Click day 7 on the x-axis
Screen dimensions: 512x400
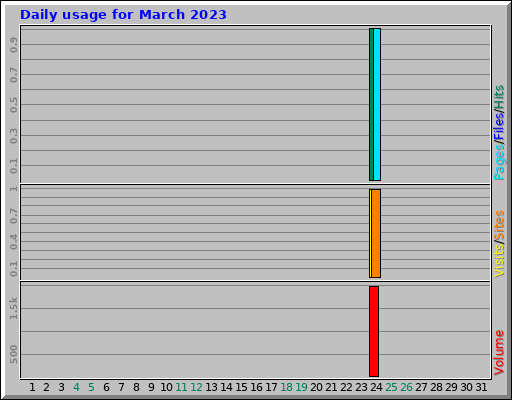(121, 387)
